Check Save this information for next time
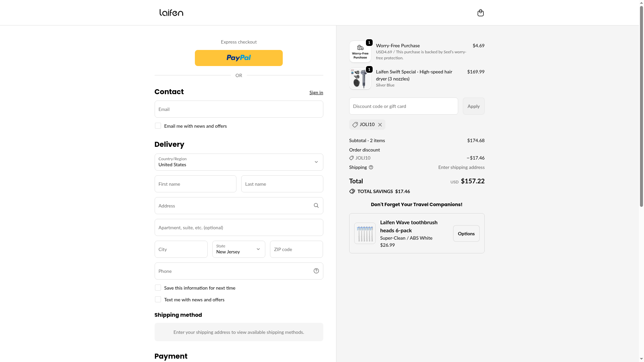The width and height of the screenshot is (644, 362). [x=158, y=288]
